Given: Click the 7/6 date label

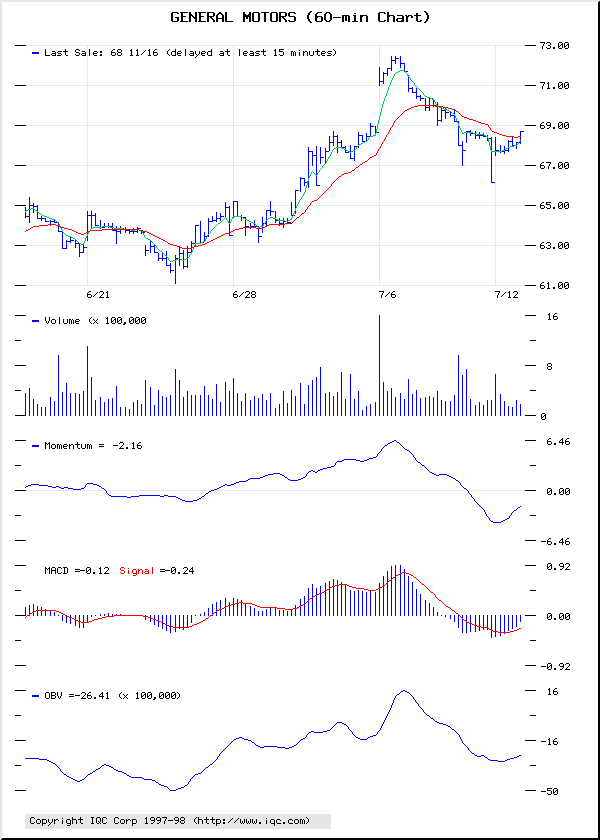Looking at the screenshot, I should click(x=388, y=295).
